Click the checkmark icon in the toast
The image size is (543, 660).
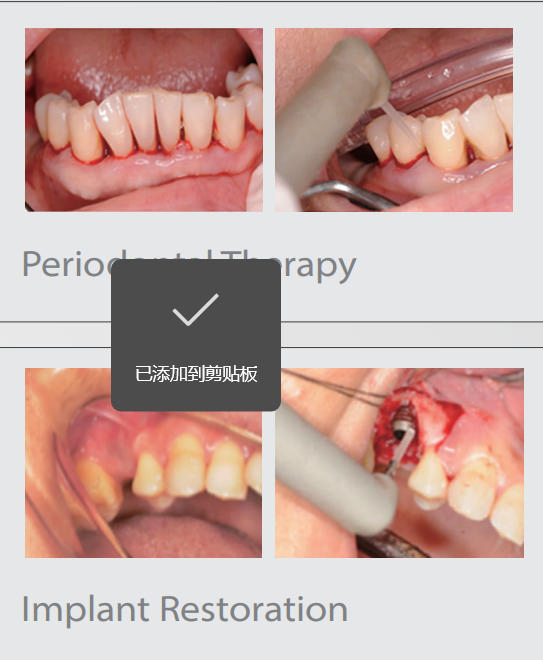[x=196, y=309]
